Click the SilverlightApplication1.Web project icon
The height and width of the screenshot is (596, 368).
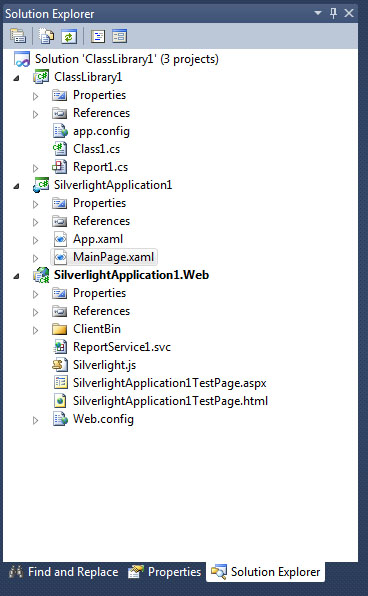coord(41,275)
